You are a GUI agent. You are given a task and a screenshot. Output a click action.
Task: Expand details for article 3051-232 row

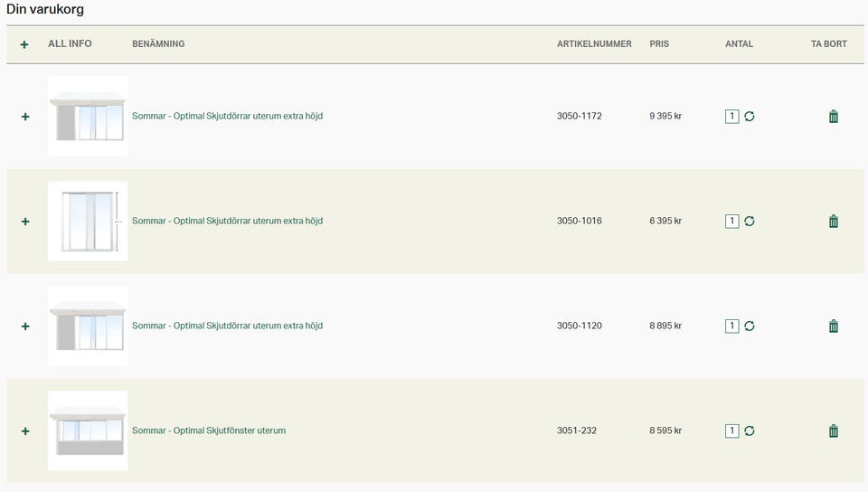25,431
